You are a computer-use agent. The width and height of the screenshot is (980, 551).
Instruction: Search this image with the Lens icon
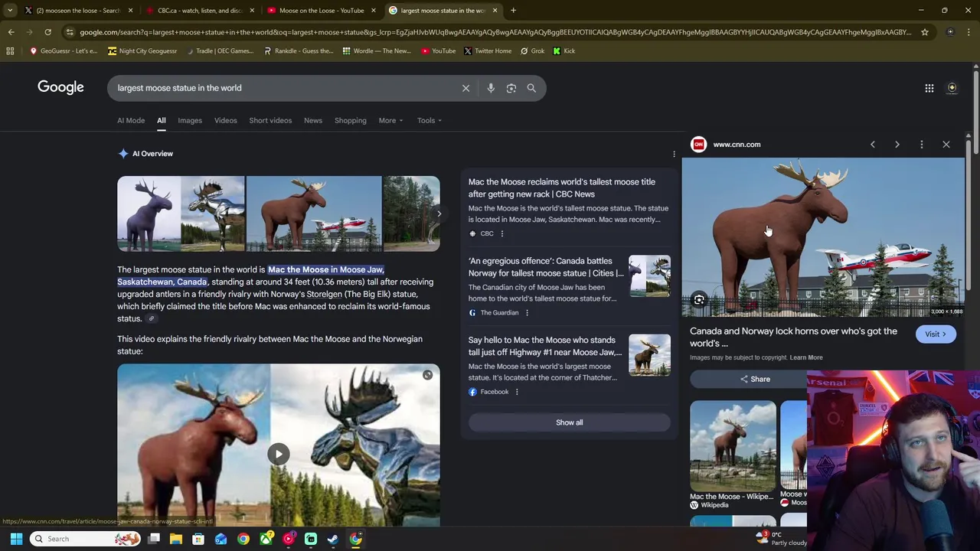coord(699,300)
